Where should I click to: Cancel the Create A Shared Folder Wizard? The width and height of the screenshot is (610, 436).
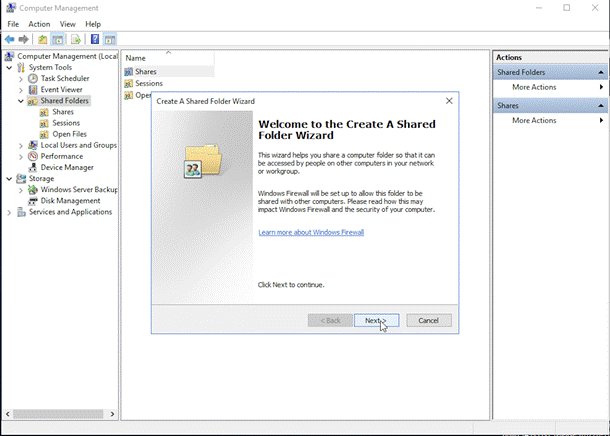[x=429, y=320]
